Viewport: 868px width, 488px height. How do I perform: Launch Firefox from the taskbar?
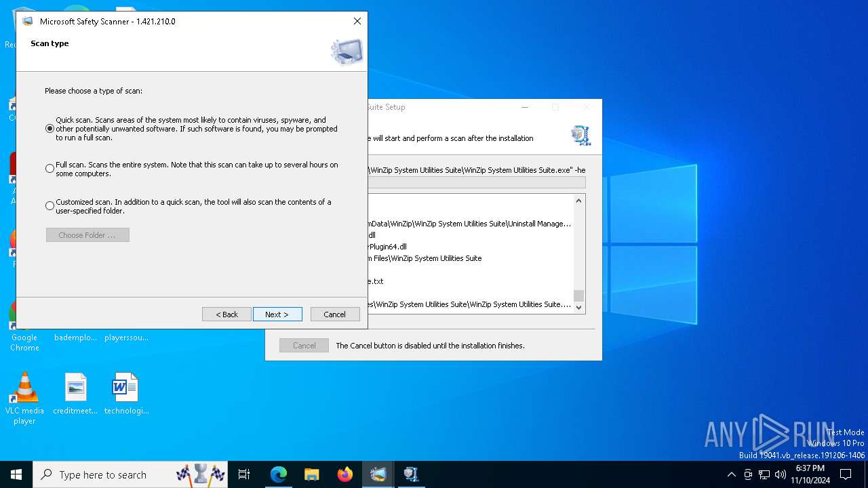[x=345, y=474]
